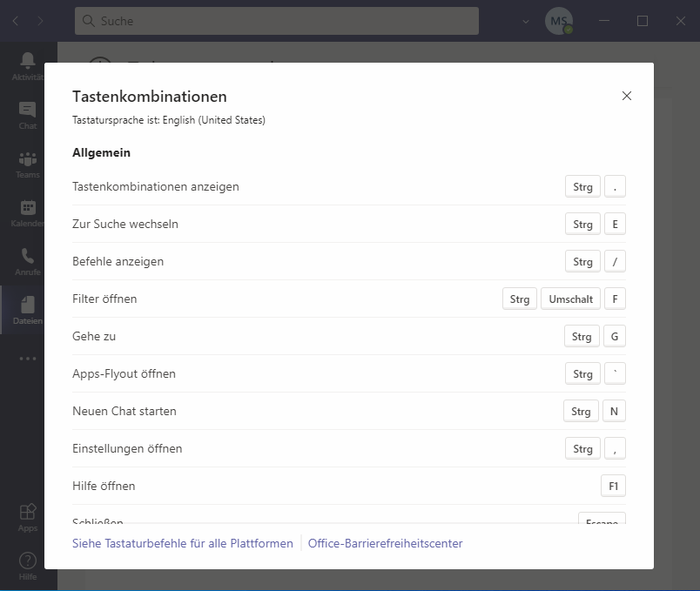Screen dimensions: 700x591
Task: Open Teams in the sidebar
Action: coord(28,161)
